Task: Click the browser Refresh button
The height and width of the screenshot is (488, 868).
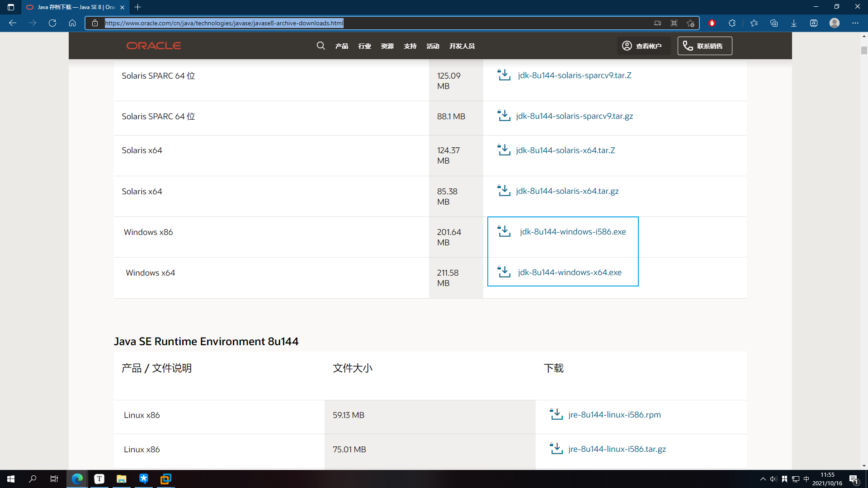Action: point(52,23)
